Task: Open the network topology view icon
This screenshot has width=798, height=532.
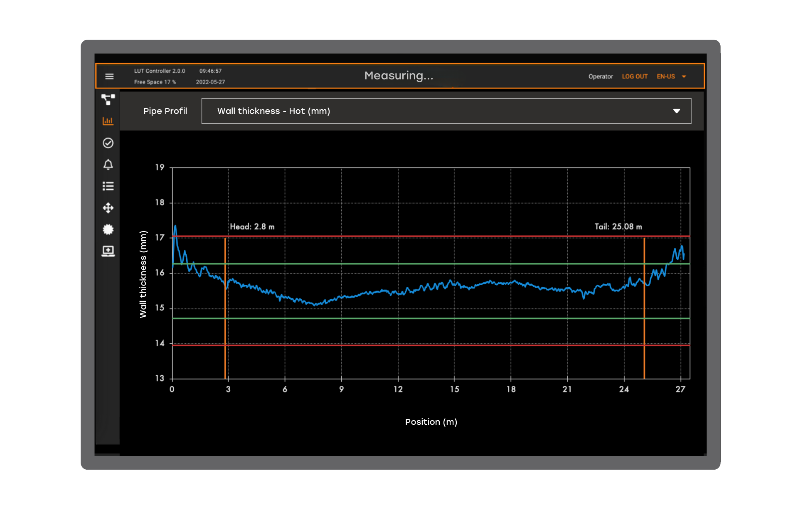Action: tap(108, 99)
